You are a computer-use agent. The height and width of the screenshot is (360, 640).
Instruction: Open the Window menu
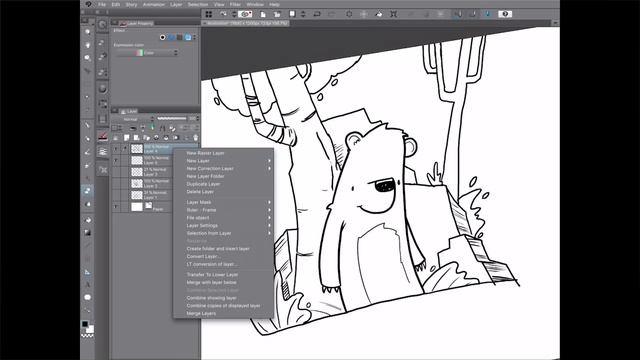click(x=255, y=4)
